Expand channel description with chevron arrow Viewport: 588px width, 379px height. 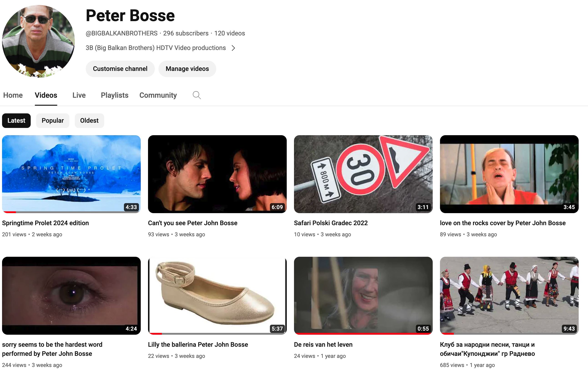(x=233, y=48)
